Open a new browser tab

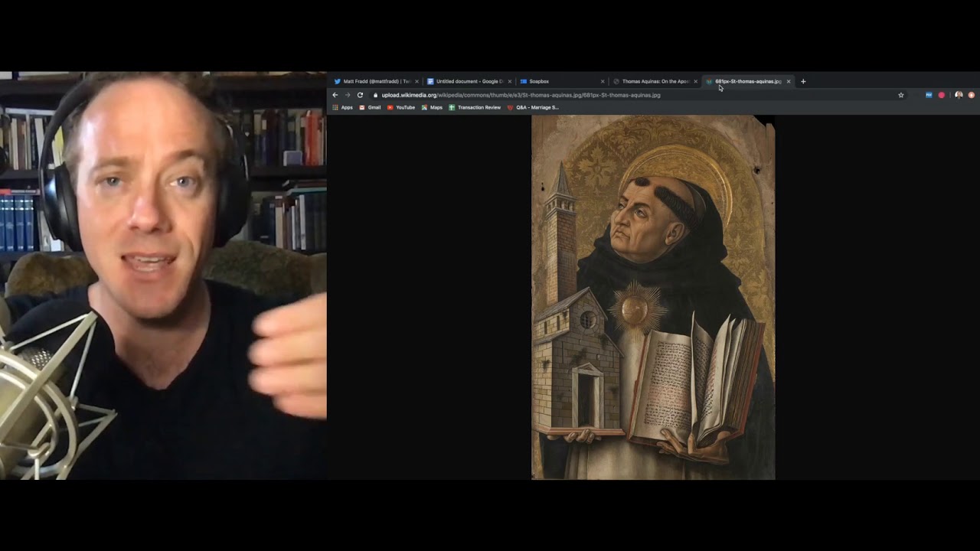[803, 81]
